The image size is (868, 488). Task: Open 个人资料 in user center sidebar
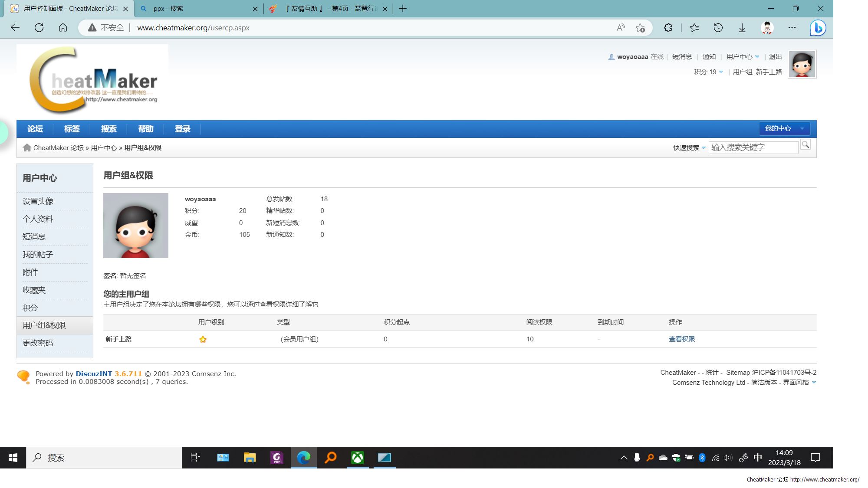(38, 219)
